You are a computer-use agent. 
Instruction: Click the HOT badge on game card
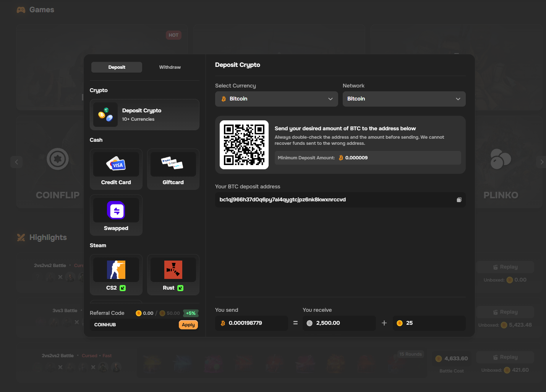pos(173,35)
